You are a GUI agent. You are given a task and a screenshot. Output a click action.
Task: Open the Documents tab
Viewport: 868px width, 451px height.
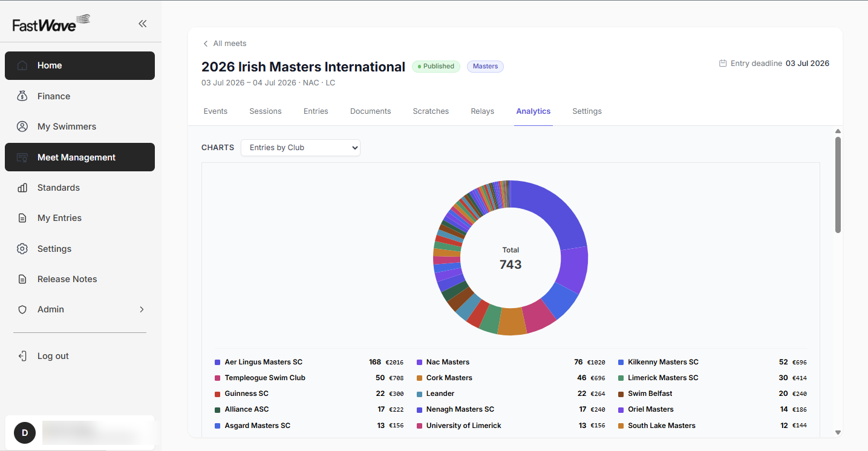click(371, 111)
